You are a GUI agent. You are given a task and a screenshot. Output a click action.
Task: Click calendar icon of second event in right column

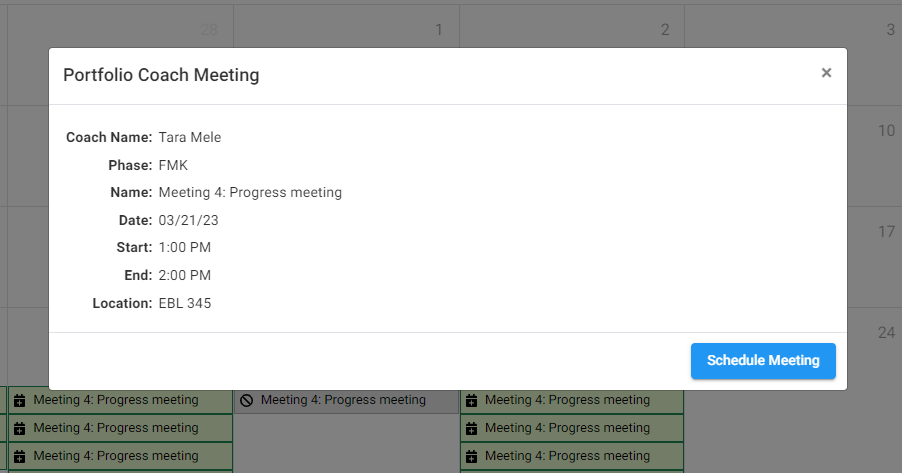pos(472,428)
